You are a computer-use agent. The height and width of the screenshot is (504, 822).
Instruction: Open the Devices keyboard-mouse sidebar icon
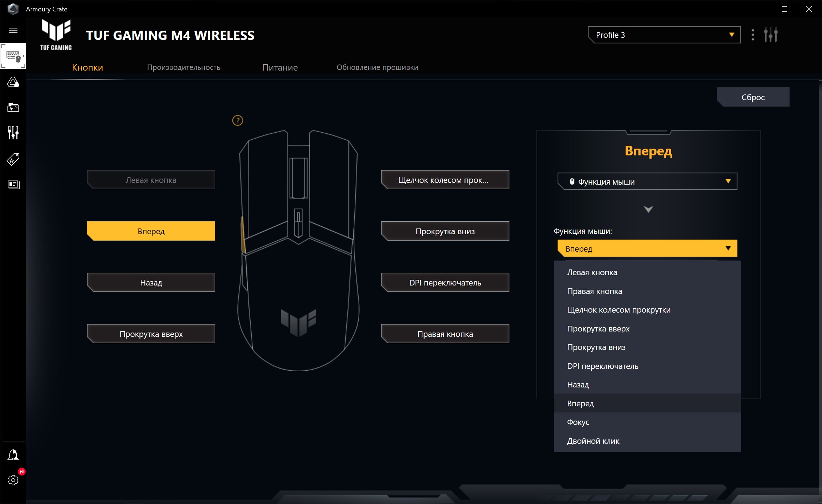pyautogui.click(x=13, y=56)
